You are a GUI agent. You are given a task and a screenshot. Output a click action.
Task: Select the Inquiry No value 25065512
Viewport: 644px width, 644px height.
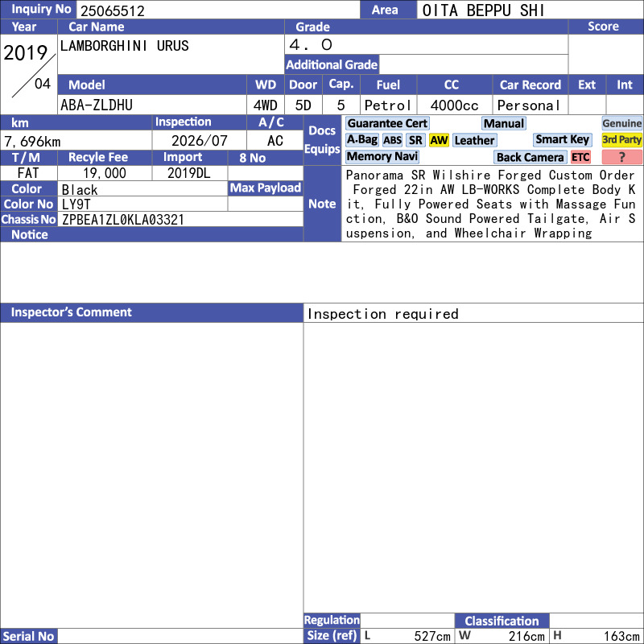coord(113,10)
